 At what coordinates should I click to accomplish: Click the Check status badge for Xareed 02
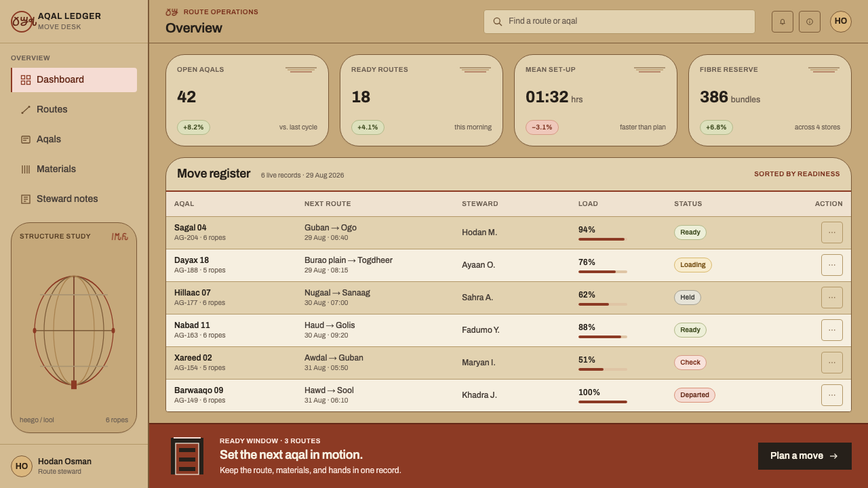690,363
